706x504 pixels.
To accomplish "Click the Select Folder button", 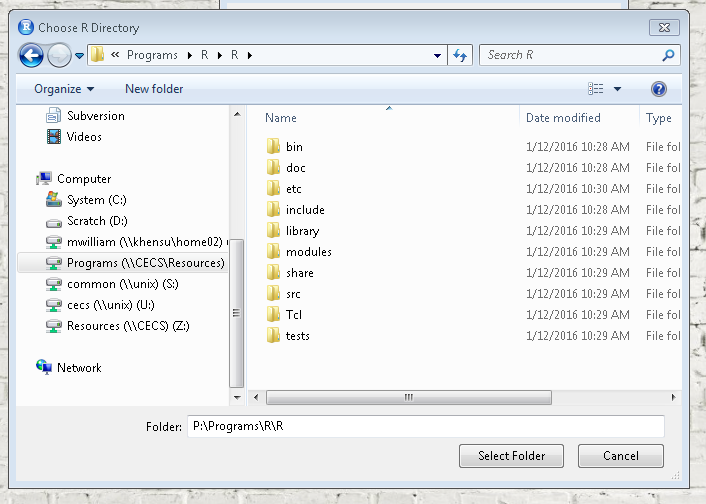I will click(x=511, y=456).
